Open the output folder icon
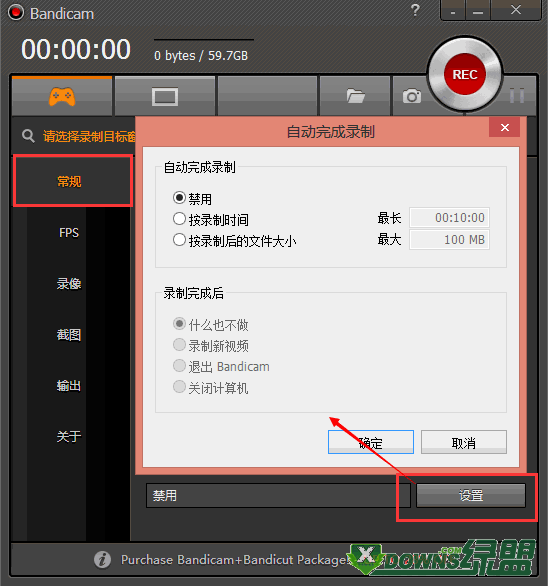This screenshot has width=548, height=586. 355,96
